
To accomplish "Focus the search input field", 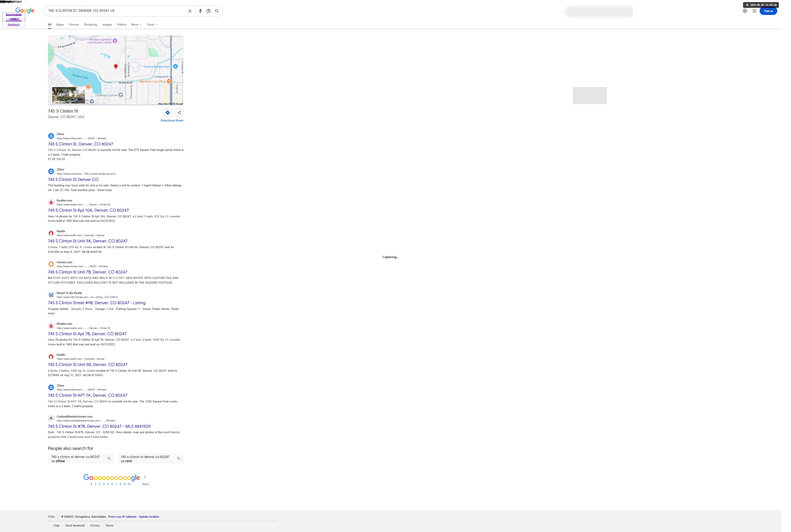I will pos(116,11).
